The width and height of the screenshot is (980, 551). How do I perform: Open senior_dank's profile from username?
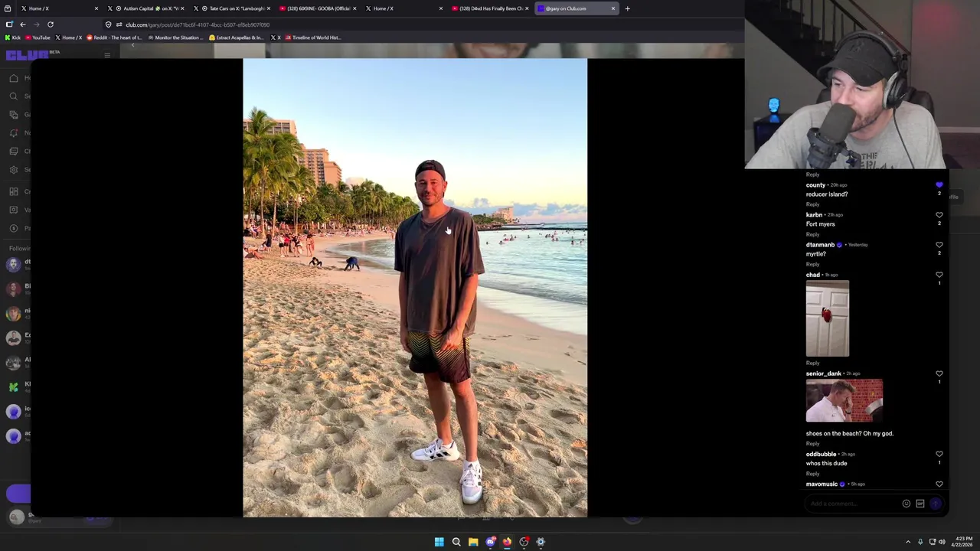coord(823,373)
